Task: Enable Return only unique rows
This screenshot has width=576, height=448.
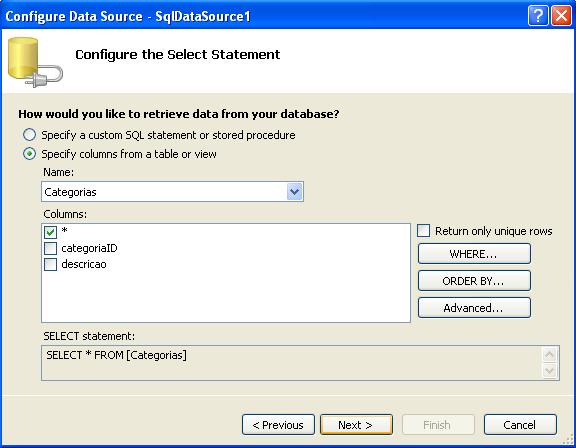Action: tap(423, 231)
